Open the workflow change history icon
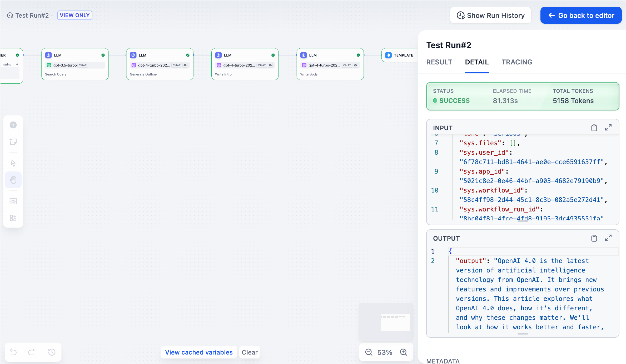626x364 pixels. pyautogui.click(x=52, y=352)
